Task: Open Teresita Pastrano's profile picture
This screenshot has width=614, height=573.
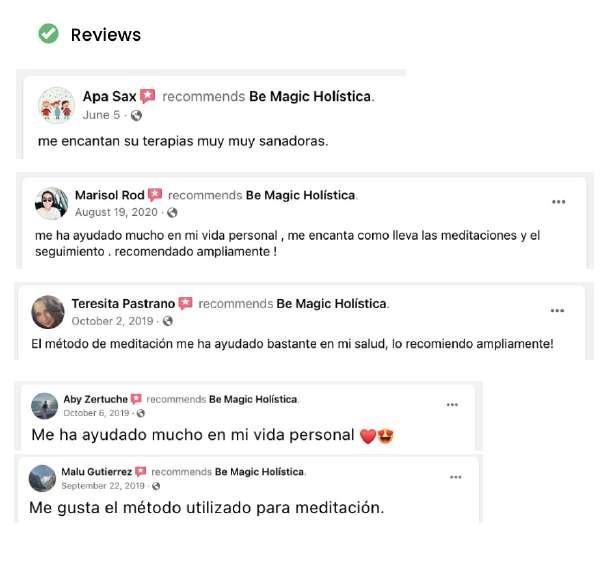Action: [48, 312]
